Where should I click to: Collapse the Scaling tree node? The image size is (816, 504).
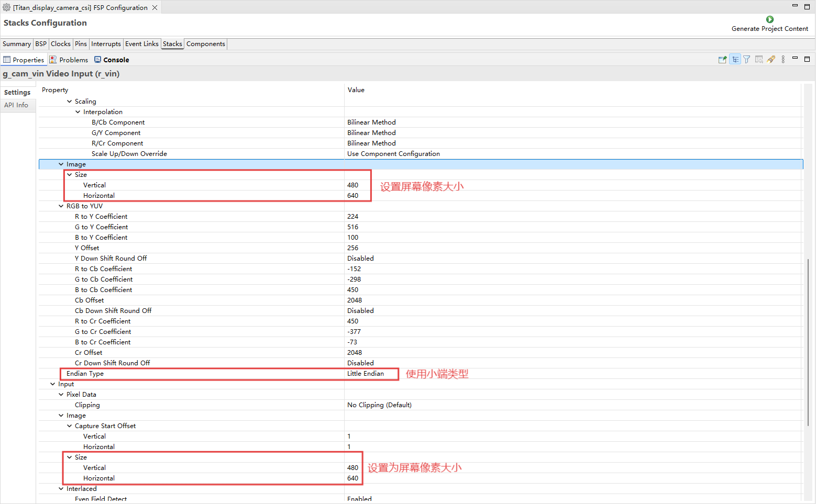pyautogui.click(x=70, y=102)
